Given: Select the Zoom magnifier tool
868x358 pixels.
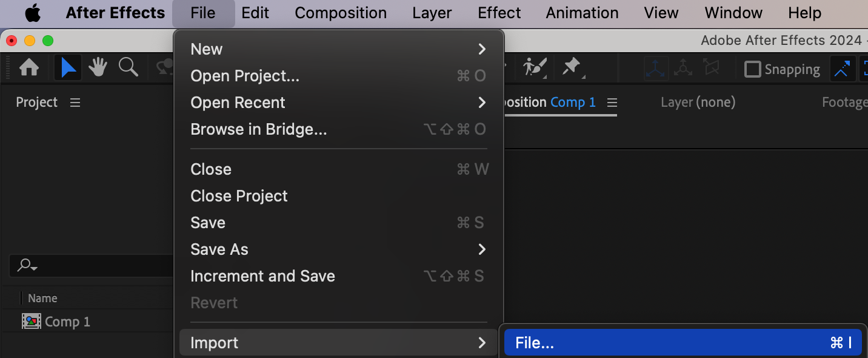Looking at the screenshot, I should coord(128,68).
